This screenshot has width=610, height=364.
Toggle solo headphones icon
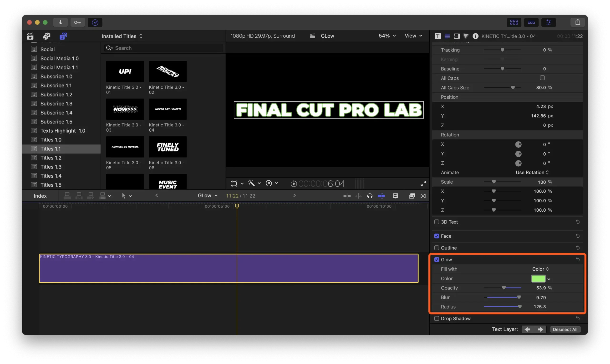[x=369, y=196]
